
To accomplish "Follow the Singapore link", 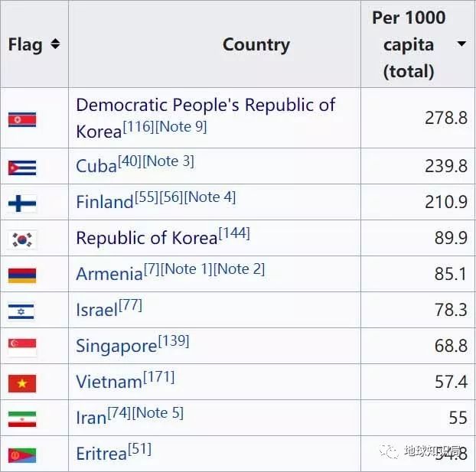I will pos(116,346).
